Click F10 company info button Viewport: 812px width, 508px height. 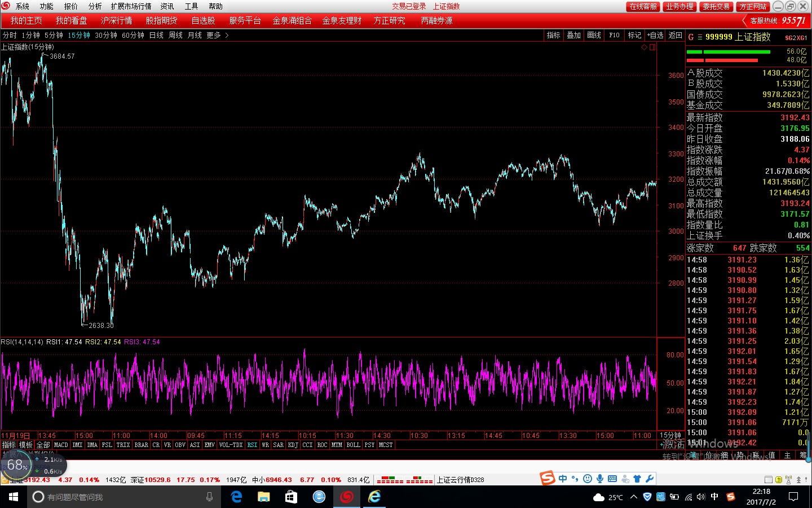[614, 35]
